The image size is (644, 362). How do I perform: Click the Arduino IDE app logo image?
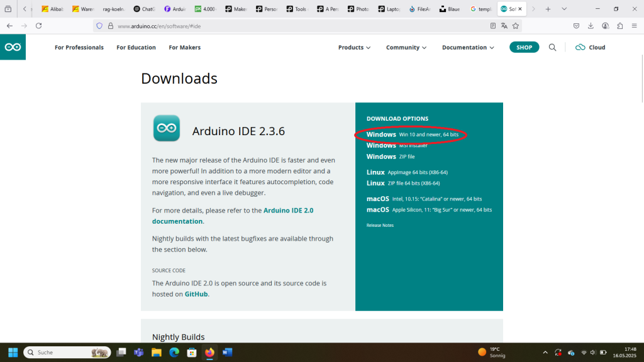pos(166,128)
